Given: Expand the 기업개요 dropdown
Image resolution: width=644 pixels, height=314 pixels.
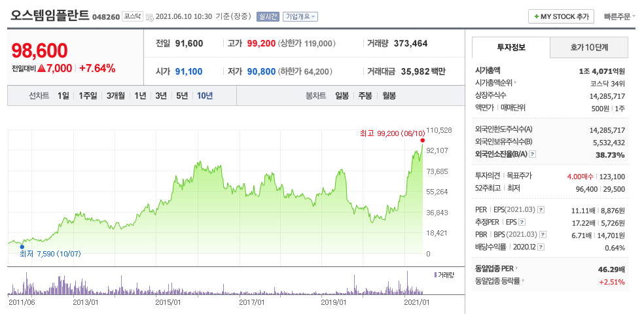Looking at the screenshot, I should click(300, 17).
